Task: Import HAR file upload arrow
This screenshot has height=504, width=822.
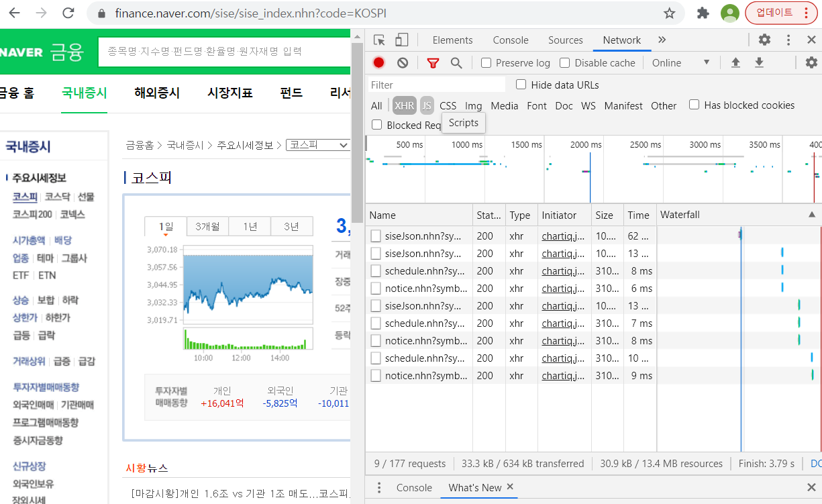Action: click(x=735, y=63)
